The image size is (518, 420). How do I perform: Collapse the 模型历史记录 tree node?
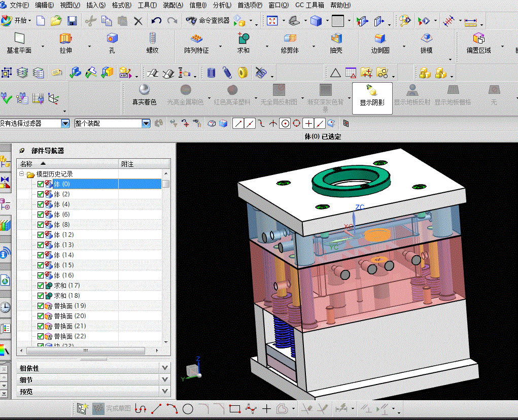point(21,173)
